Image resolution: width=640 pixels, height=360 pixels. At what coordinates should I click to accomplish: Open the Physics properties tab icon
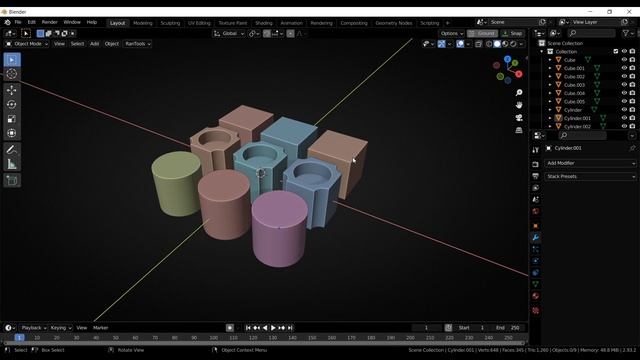[x=536, y=261]
